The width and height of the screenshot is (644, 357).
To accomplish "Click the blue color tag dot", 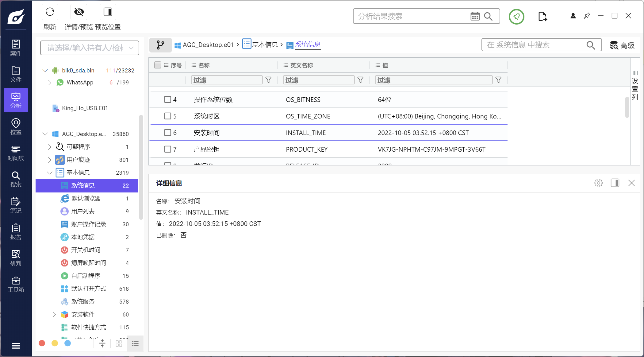I will (x=67, y=343).
